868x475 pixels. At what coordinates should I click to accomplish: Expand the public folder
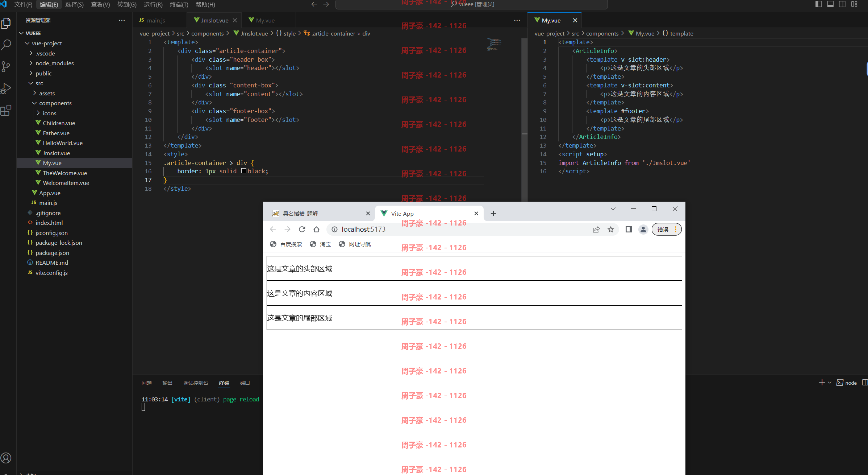coord(31,73)
